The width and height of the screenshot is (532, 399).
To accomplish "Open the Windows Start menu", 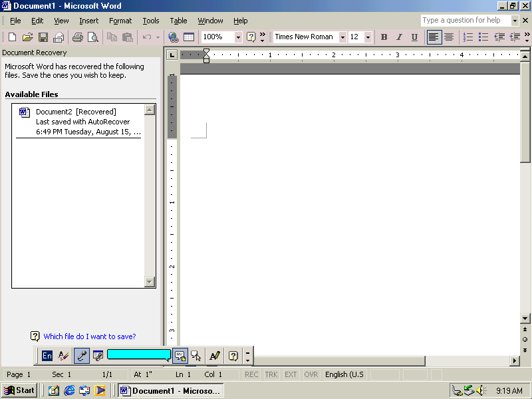I will pyautogui.click(x=20, y=390).
